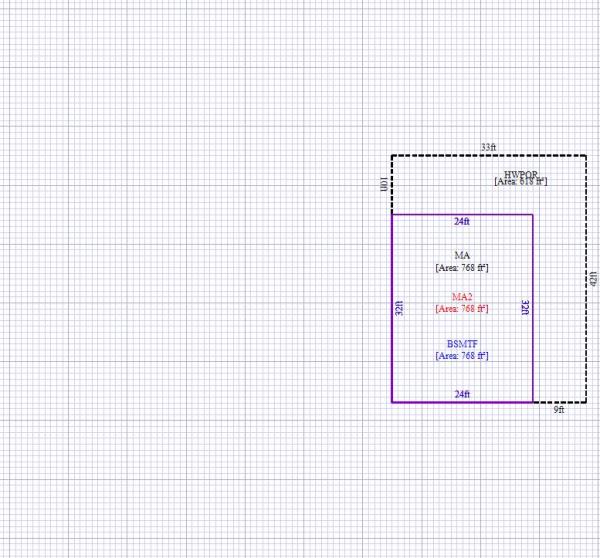Click the blue BSMTF area text
This screenshot has width=600, height=558.
tap(462, 355)
